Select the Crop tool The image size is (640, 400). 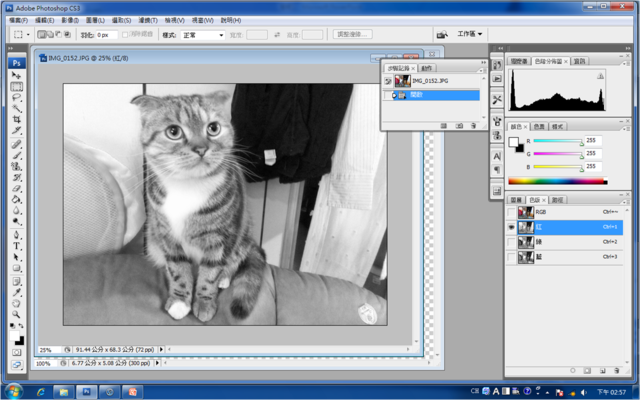(x=16, y=119)
